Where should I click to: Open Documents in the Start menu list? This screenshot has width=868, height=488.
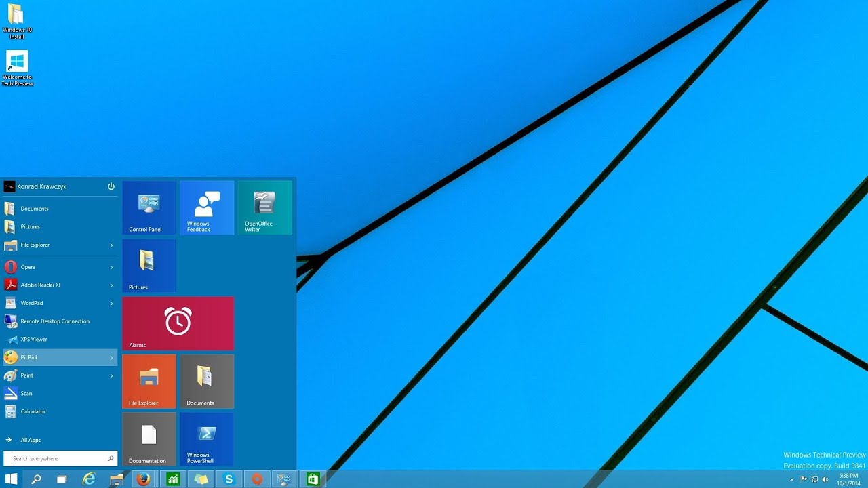[x=60, y=209]
